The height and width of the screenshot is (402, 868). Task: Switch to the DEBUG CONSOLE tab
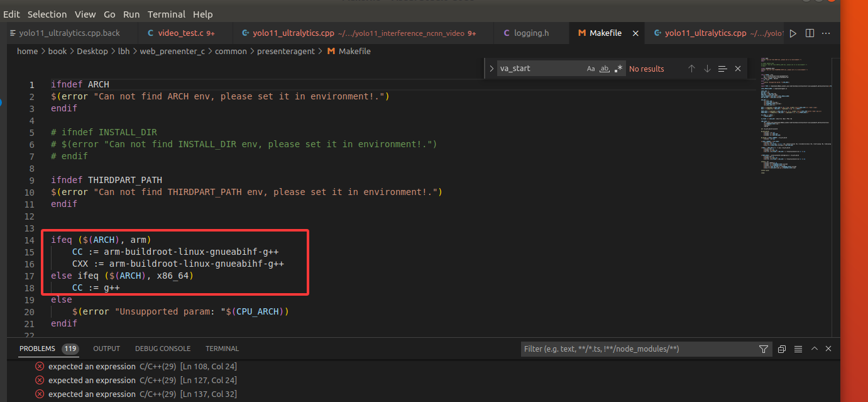(163, 349)
